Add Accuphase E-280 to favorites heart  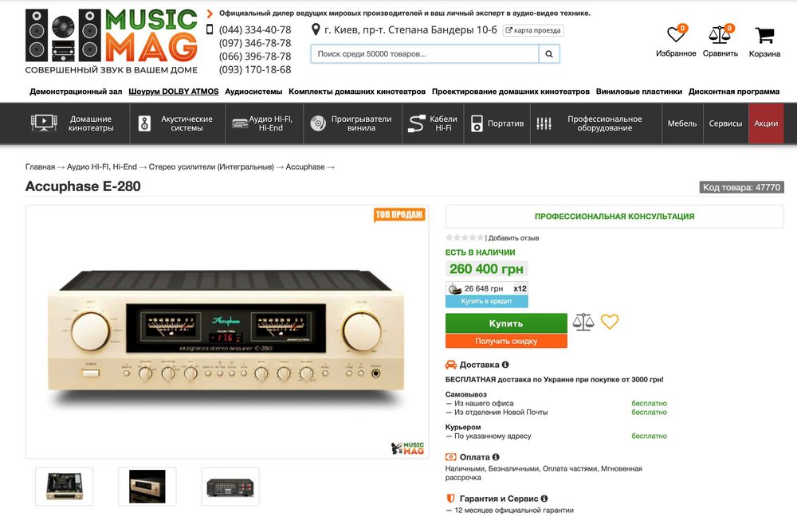coord(610,321)
